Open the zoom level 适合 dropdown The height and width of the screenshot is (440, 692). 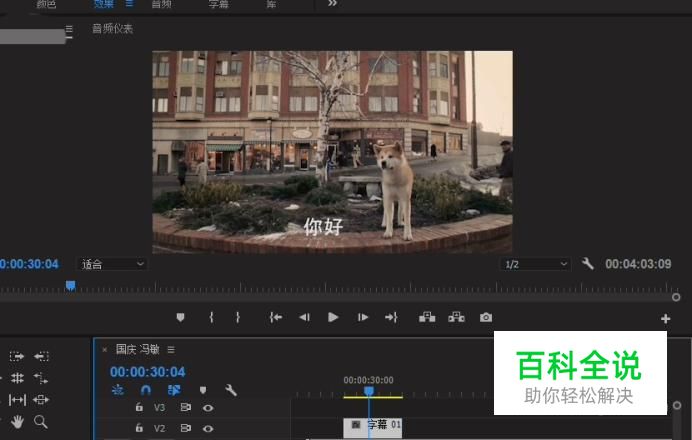point(112,264)
